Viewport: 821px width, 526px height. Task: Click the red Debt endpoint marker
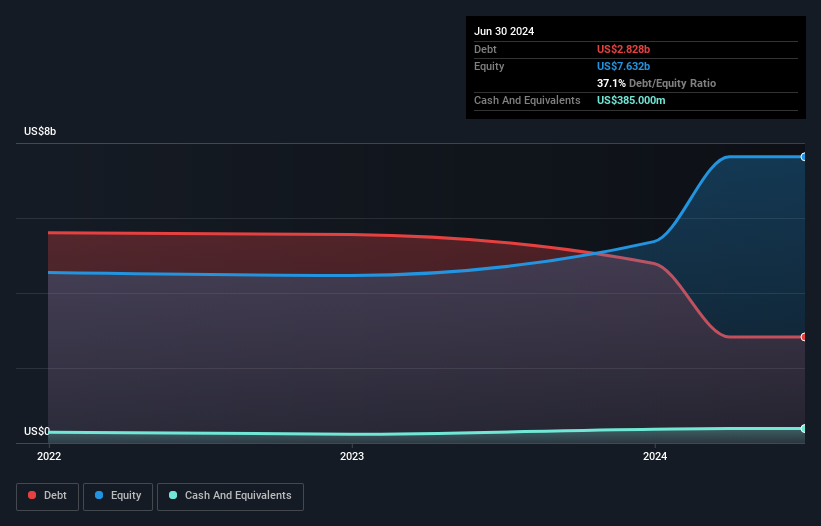pyautogui.click(x=804, y=337)
